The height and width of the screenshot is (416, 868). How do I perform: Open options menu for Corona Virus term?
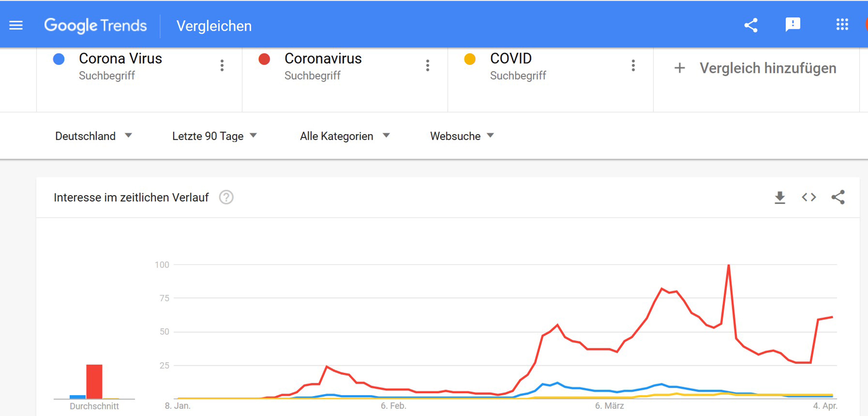[222, 65]
